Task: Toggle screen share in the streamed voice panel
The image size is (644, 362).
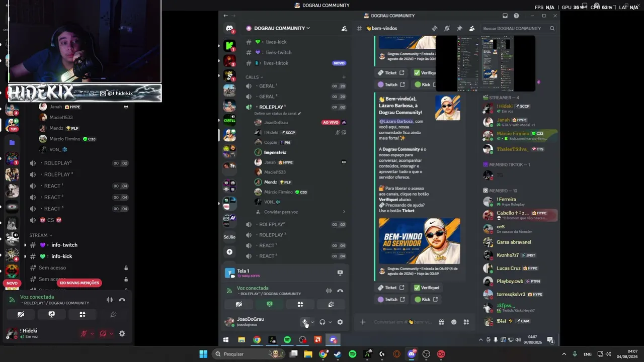Action: point(270,304)
